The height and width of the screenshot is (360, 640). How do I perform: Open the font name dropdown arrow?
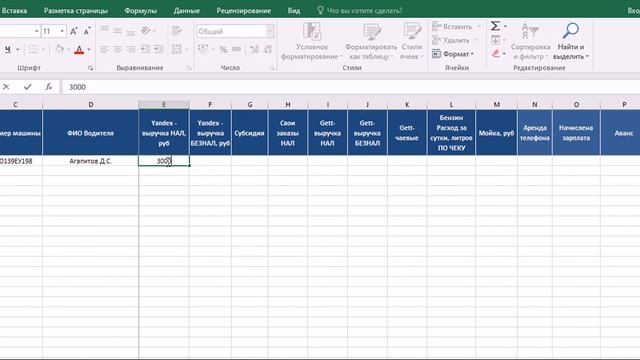pos(36,31)
